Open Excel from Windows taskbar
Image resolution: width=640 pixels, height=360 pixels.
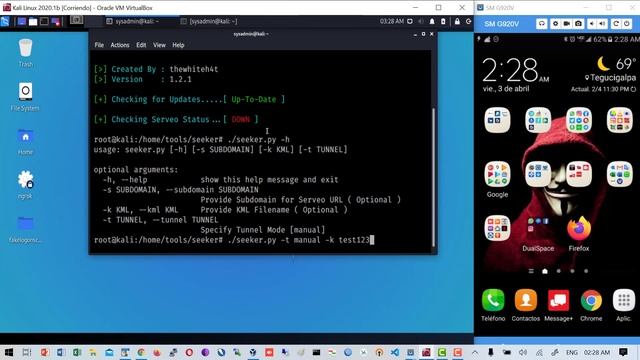[x=77, y=352]
